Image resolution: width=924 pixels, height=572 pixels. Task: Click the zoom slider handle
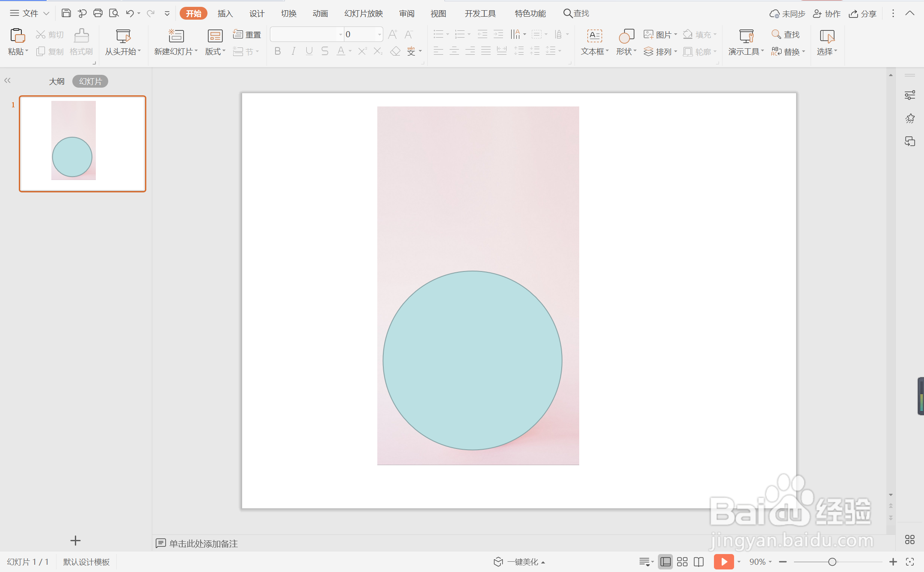point(832,562)
